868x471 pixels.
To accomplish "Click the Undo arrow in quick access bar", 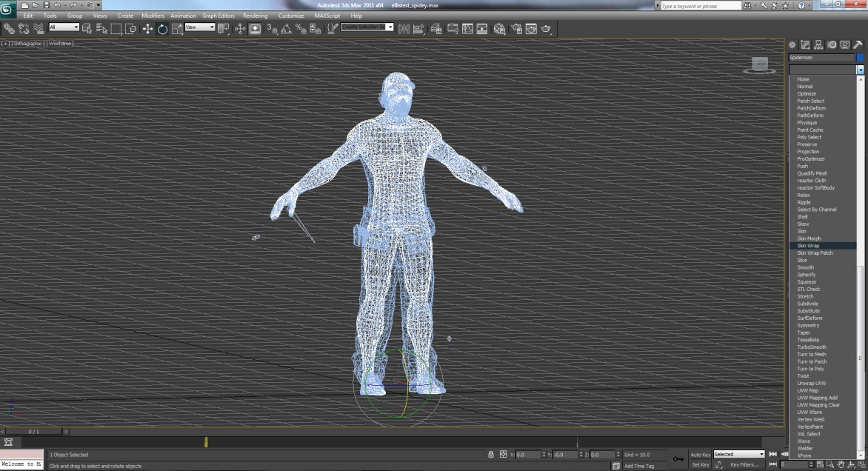I will tap(58, 5).
